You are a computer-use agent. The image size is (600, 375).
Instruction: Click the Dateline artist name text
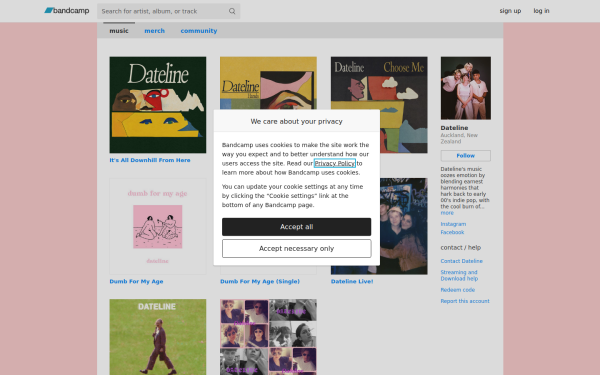[454, 128]
